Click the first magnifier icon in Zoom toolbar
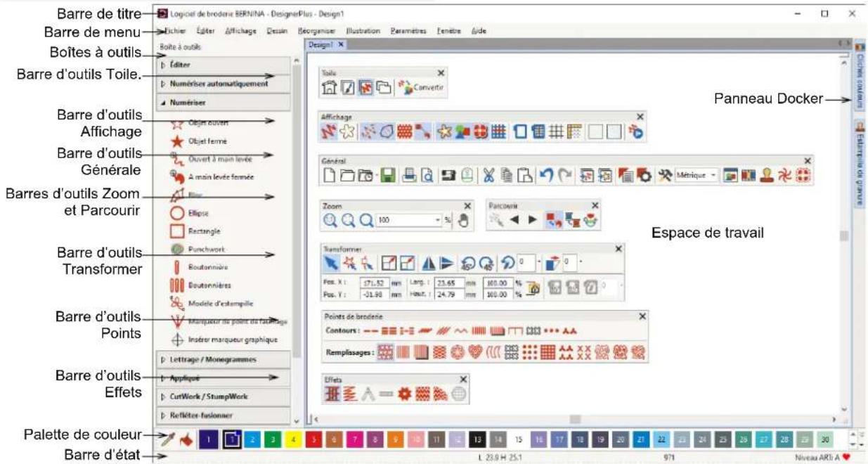868x464 pixels. (330, 219)
